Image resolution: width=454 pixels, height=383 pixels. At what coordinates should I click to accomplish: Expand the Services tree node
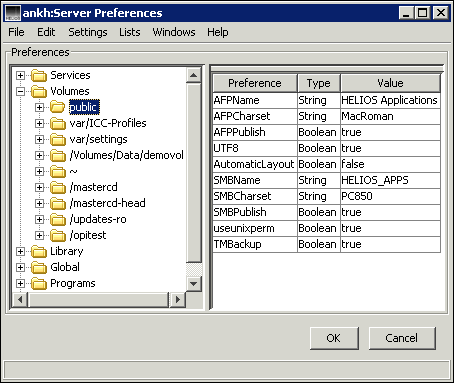point(20,75)
